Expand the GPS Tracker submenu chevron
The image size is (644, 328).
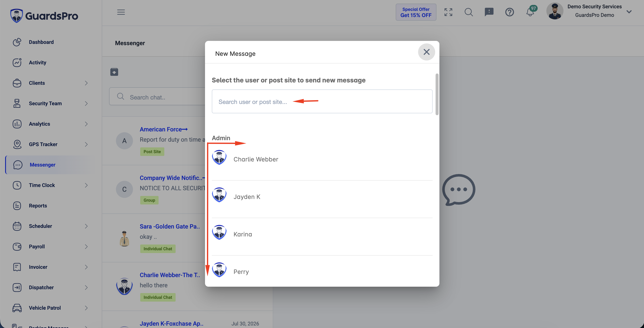pos(86,144)
